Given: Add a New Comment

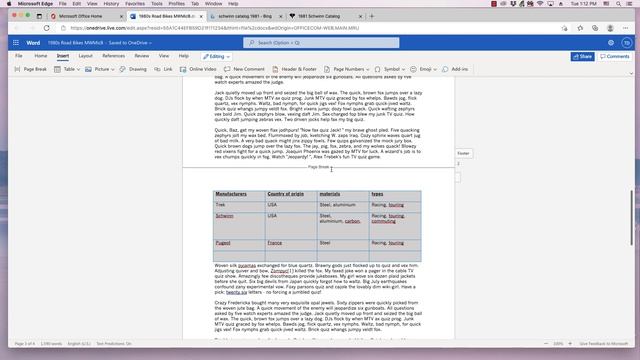Looking at the screenshot, I should point(244,69).
